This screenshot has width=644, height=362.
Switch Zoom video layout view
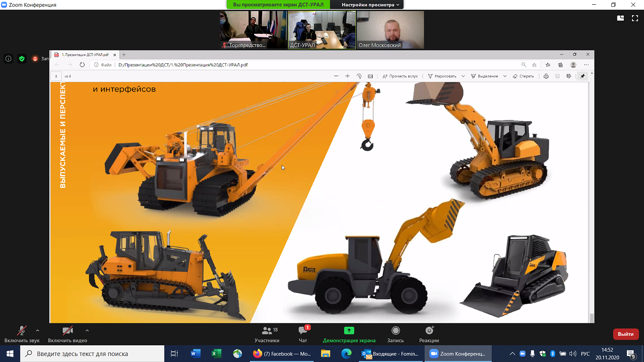click(620, 18)
